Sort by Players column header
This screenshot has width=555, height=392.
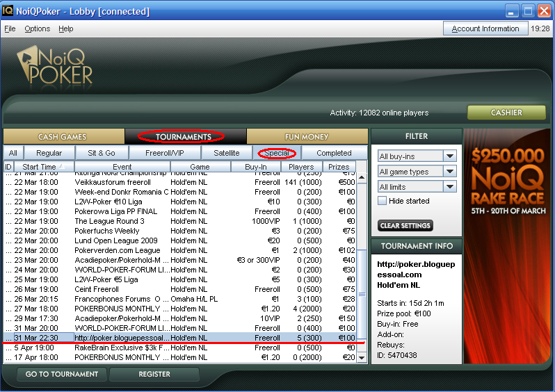[301, 167]
